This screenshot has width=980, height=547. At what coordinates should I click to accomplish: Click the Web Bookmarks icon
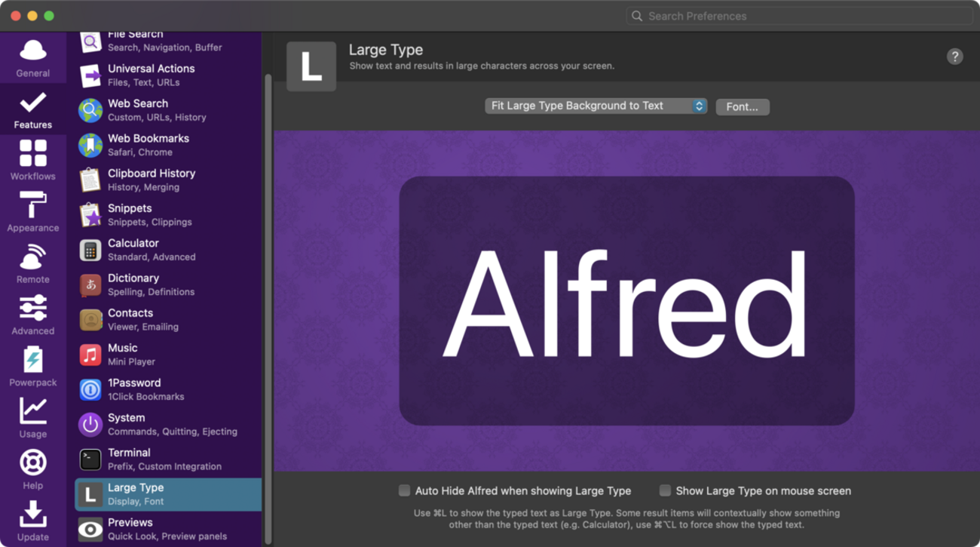pos(90,145)
